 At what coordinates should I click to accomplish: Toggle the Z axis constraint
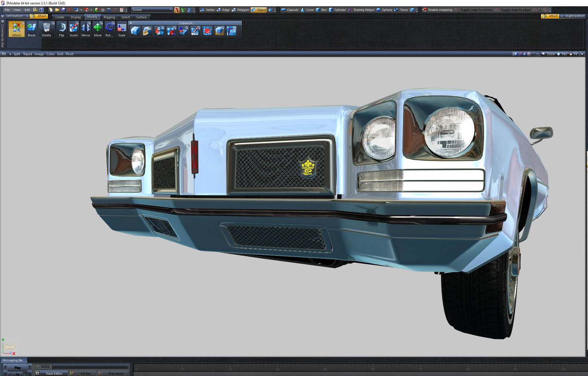tap(189, 10)
